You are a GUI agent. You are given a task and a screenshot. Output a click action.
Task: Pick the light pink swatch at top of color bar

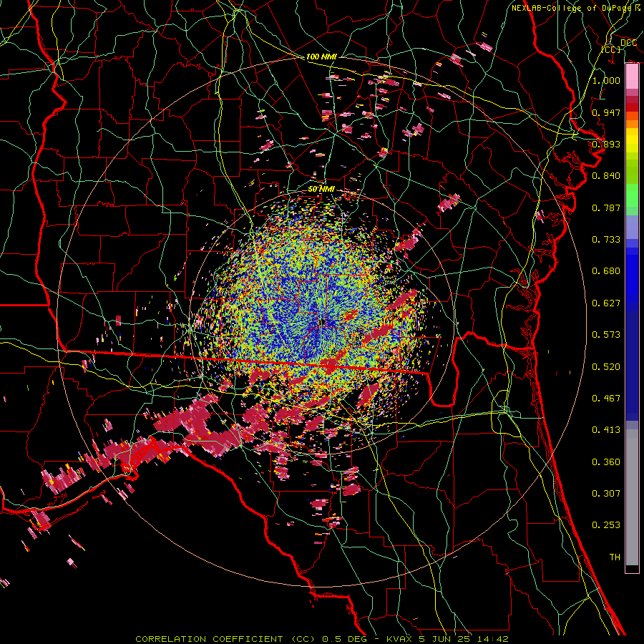pyautogui.click(x=632, y=77)
